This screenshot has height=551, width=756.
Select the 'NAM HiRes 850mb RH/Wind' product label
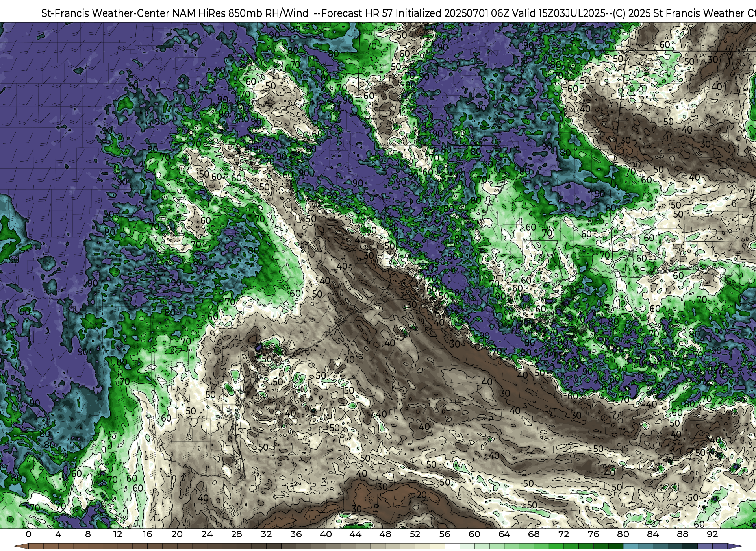[241, 13]
